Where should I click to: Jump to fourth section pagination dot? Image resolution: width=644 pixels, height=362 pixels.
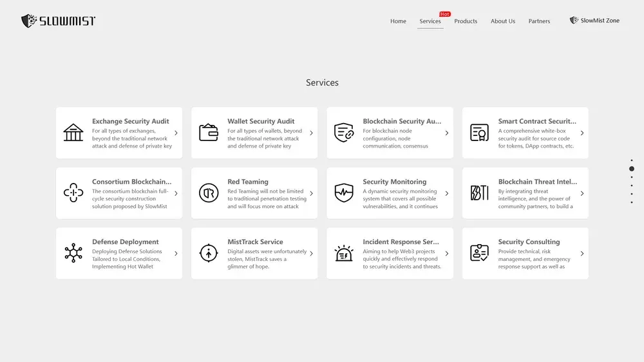pos(632,186)
